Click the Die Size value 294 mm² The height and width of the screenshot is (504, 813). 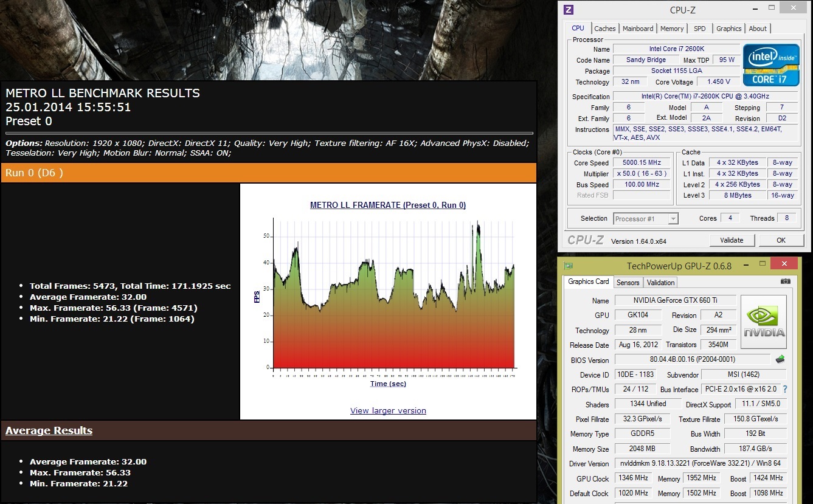pyautogui.click(x=719, y=330)
